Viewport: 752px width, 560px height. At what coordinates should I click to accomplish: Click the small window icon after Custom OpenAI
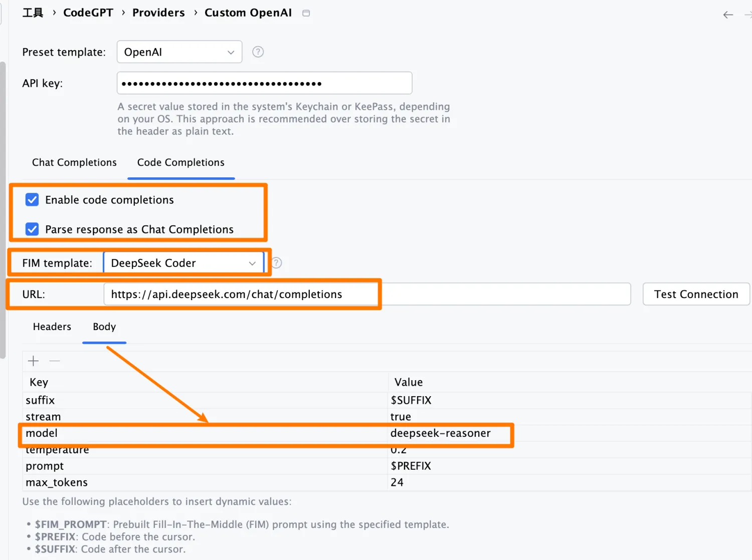306,13
